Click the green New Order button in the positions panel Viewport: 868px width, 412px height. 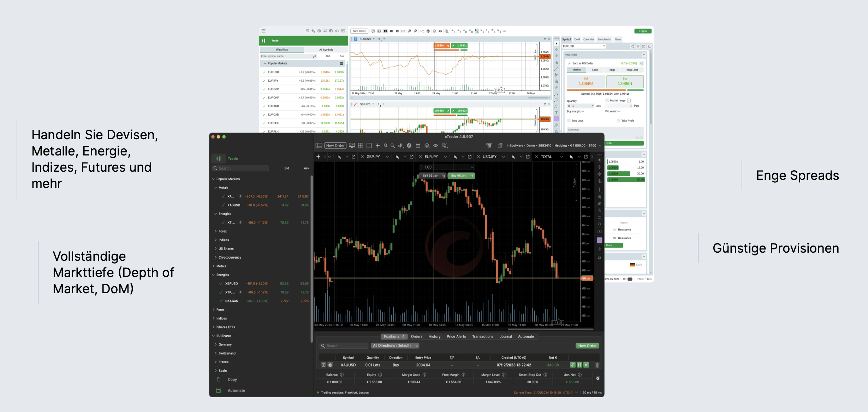[587, 346]
